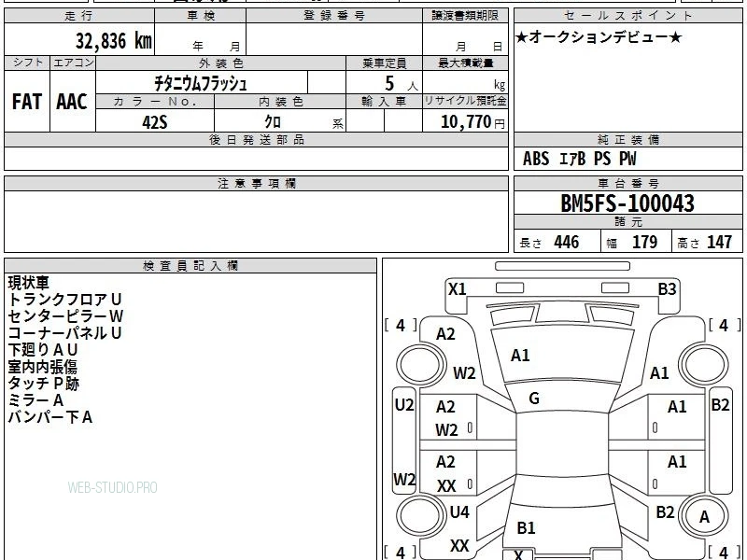747x560 pixels.
Task: Select the 最大積載量 header
Action: [465, 63]
